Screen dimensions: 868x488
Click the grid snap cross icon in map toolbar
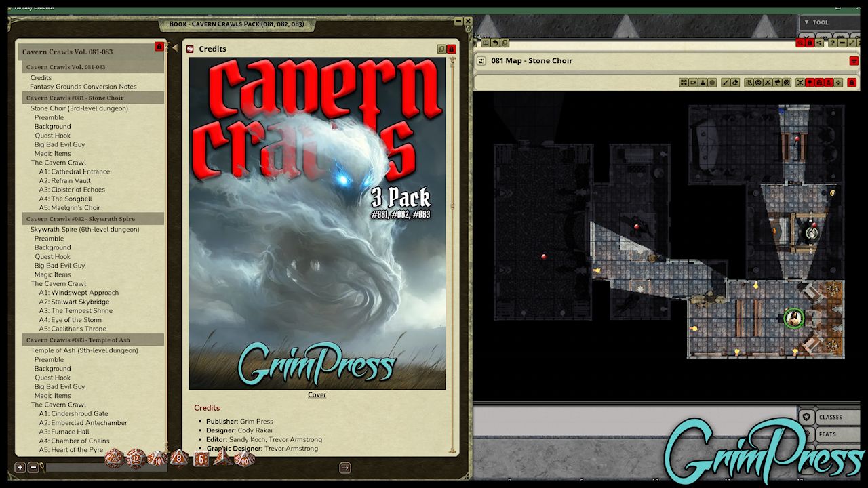click(800, 83)
